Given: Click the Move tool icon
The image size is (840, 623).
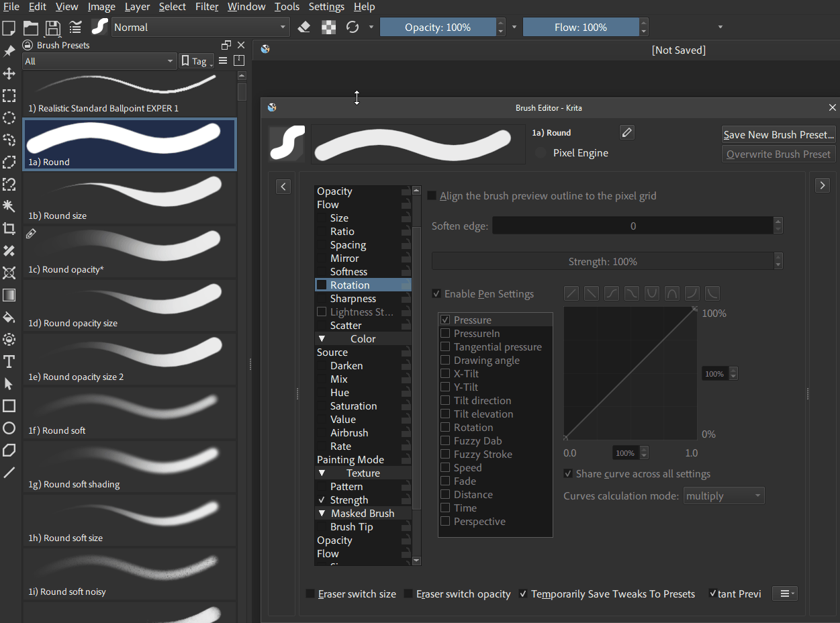Looking at the screenshot, I should coord(9,74).
